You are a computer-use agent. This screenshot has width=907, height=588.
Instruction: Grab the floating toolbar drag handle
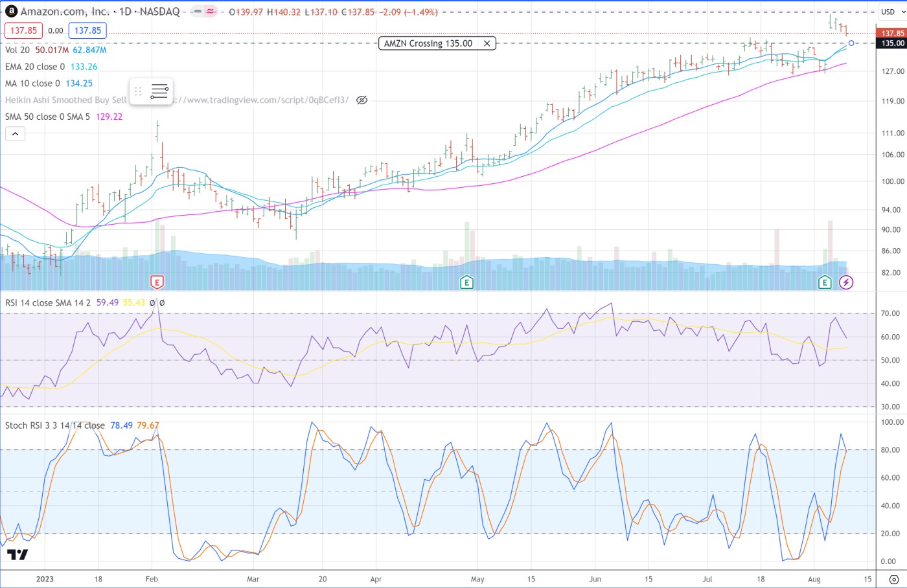point(138,91)
